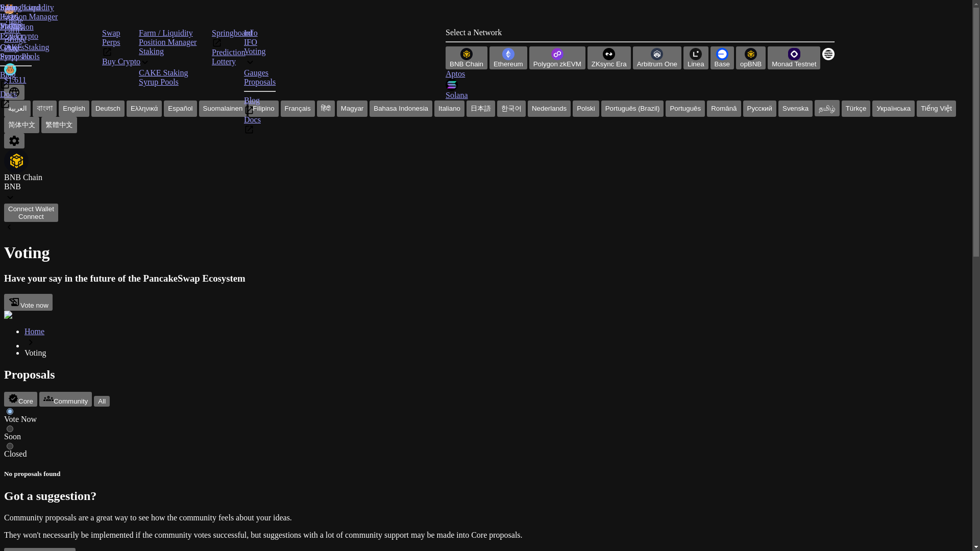Follow the Home breadcrumb link
This screenshot has height=551, width=980.
point(34,332)
